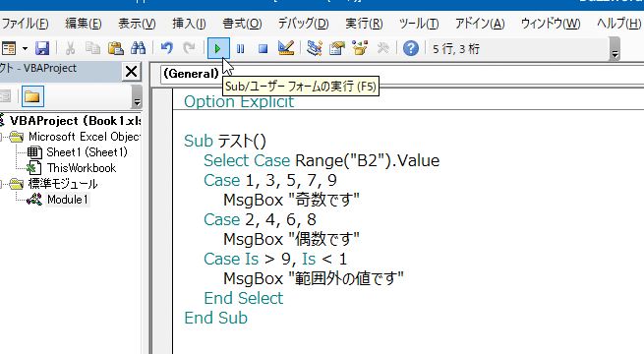Open Properties Window toolbar icon
The height and width of the screenshot is (354, 644).
pos(337,48)
